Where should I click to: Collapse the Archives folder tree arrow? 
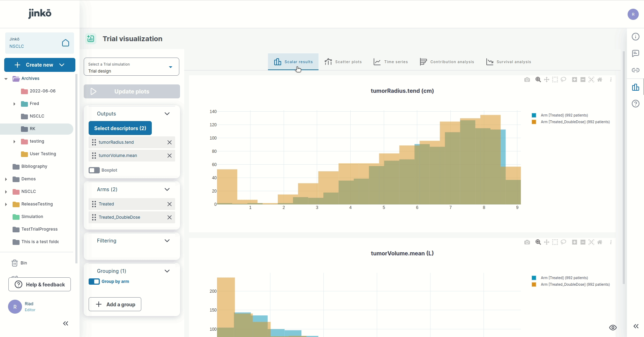(6, 79)
